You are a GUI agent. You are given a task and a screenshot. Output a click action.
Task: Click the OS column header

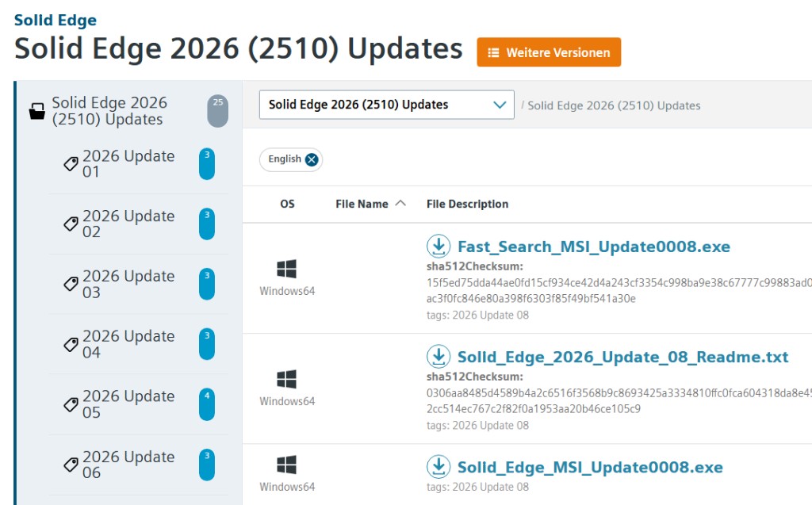coord(287,204)
